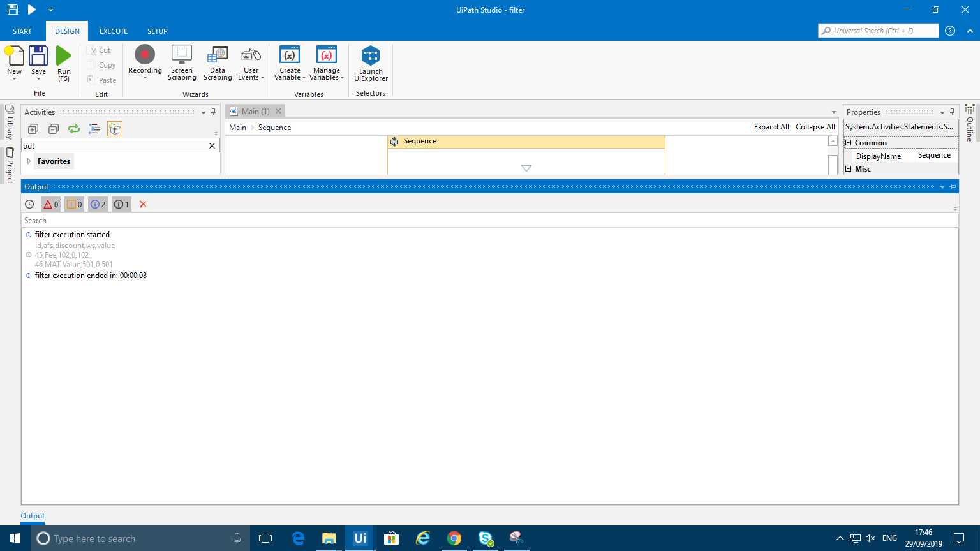The height and width of the screenshot is (551, 980).
Task: Click the list view icon in Activities
Action: [94, 129]
